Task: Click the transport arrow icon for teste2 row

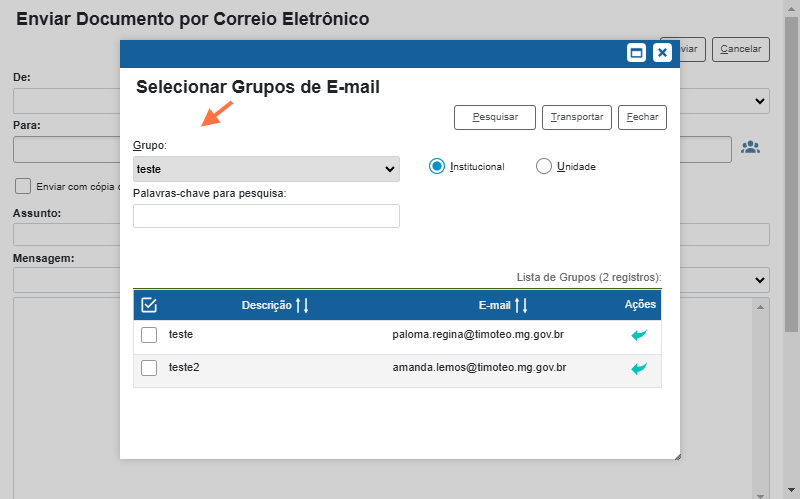Action: coord(639,368)
